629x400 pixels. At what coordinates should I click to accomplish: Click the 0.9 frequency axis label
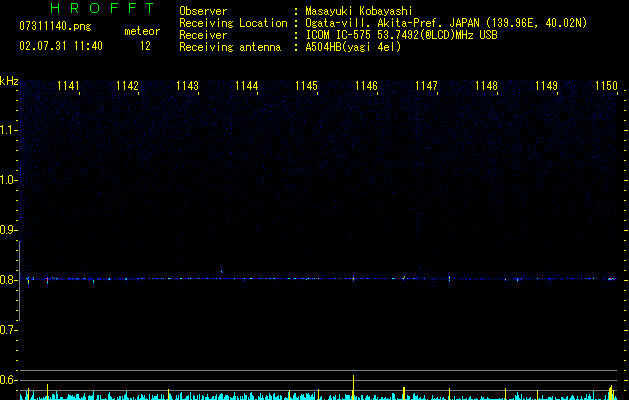[x=8, y=230]
